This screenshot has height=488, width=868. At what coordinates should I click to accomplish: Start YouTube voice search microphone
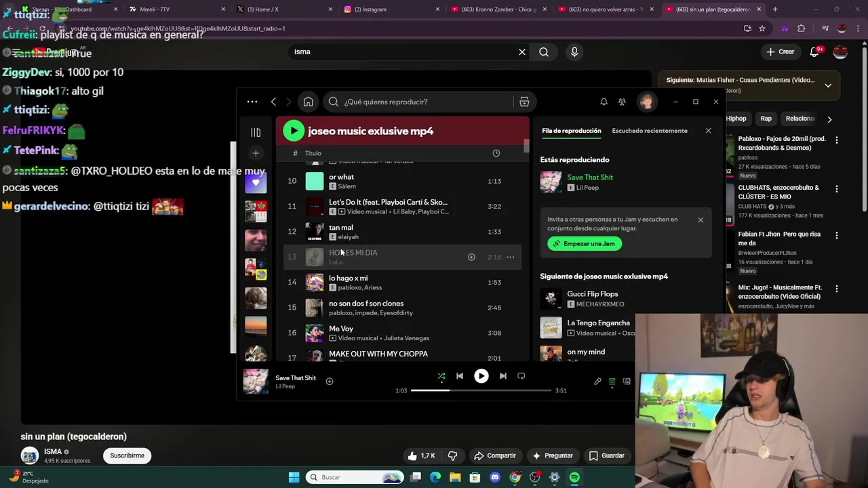pos(574,52)
